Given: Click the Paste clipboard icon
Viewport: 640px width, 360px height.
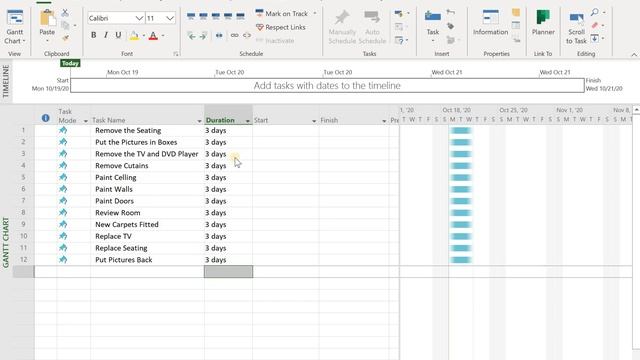Looking at the screenshot, I should point(47,18).
